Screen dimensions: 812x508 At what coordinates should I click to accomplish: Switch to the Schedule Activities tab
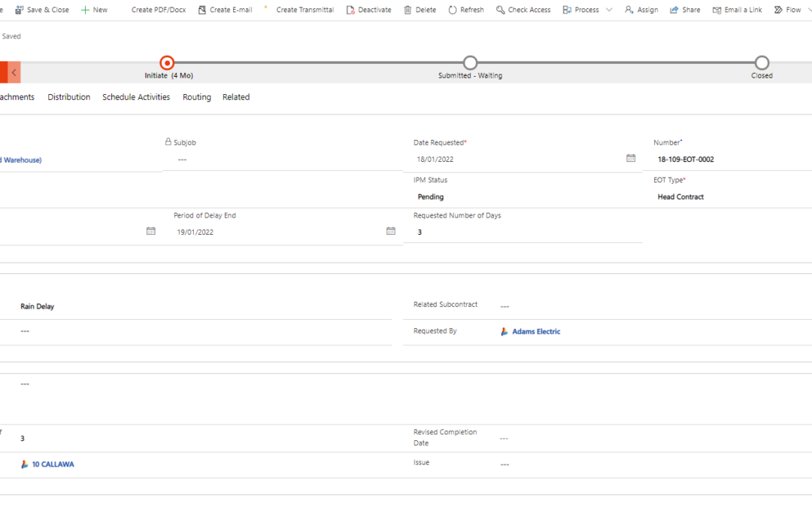tap(136, 97)
